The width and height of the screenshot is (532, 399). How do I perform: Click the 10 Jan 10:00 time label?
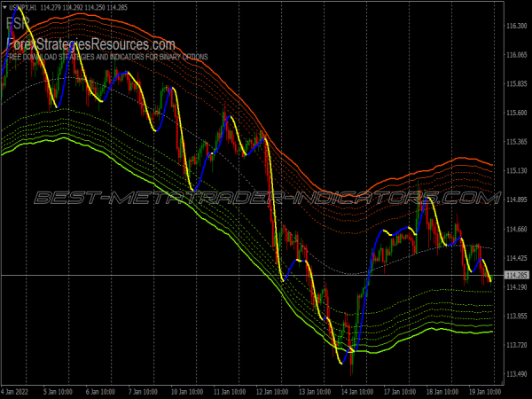click(187, 392)
